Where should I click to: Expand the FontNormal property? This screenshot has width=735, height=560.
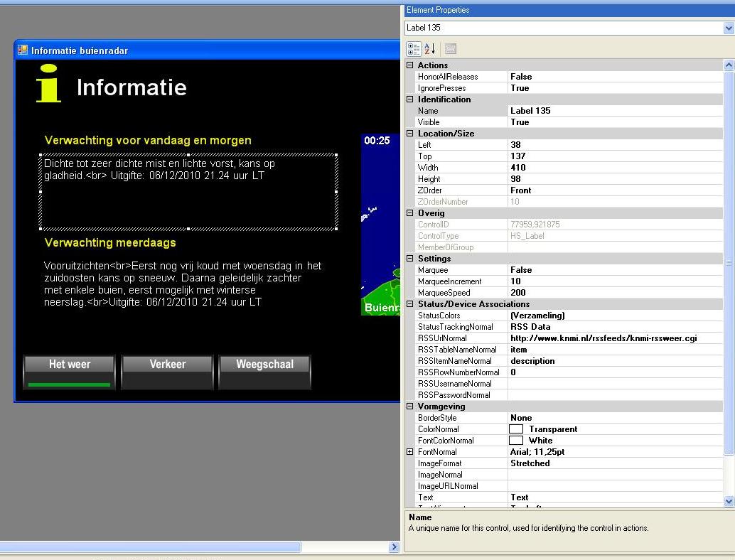[x=410, y=452]
